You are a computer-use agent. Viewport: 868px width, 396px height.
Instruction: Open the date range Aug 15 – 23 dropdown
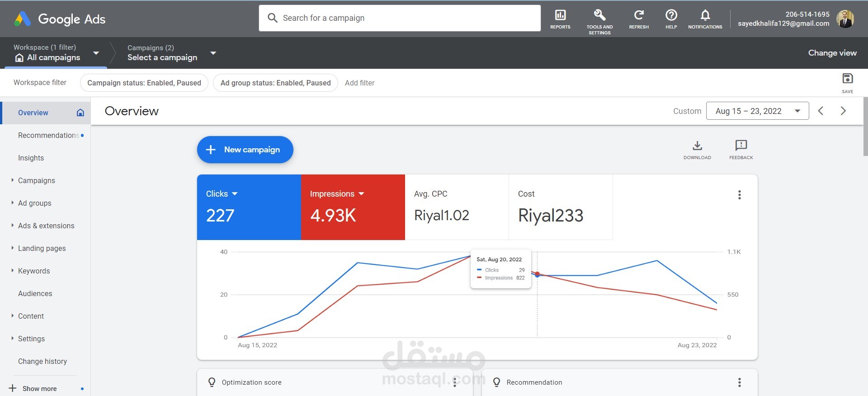pyautogui.click(x=757, y=111)
